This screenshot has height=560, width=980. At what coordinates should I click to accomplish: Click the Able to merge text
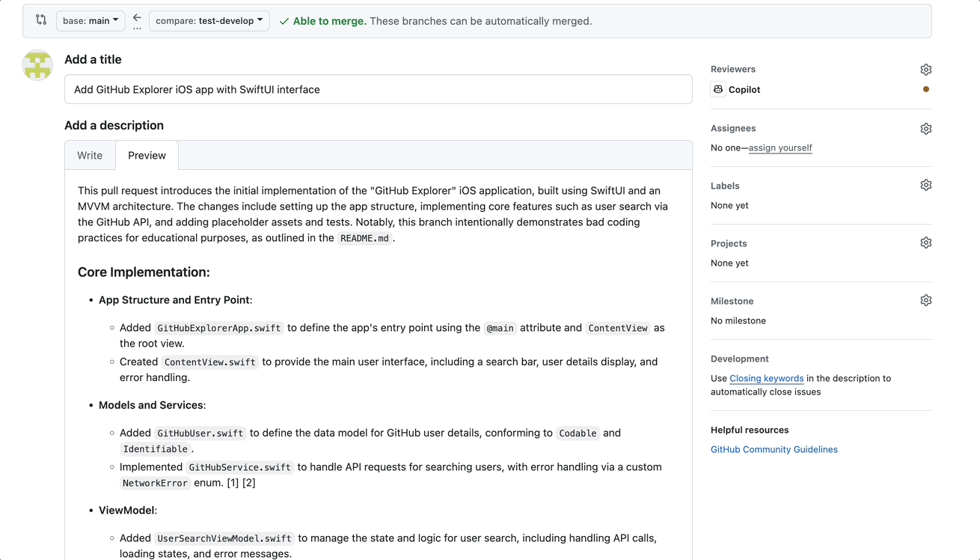coord(330,21)
